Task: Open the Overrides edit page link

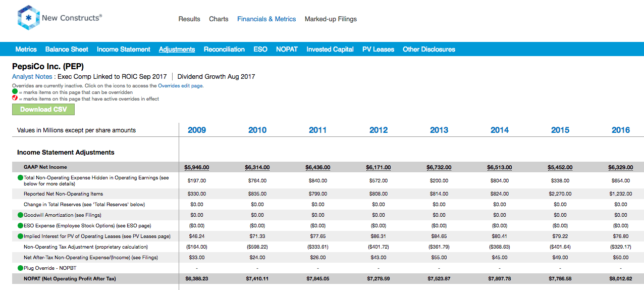Action: (x=180, y=86)
